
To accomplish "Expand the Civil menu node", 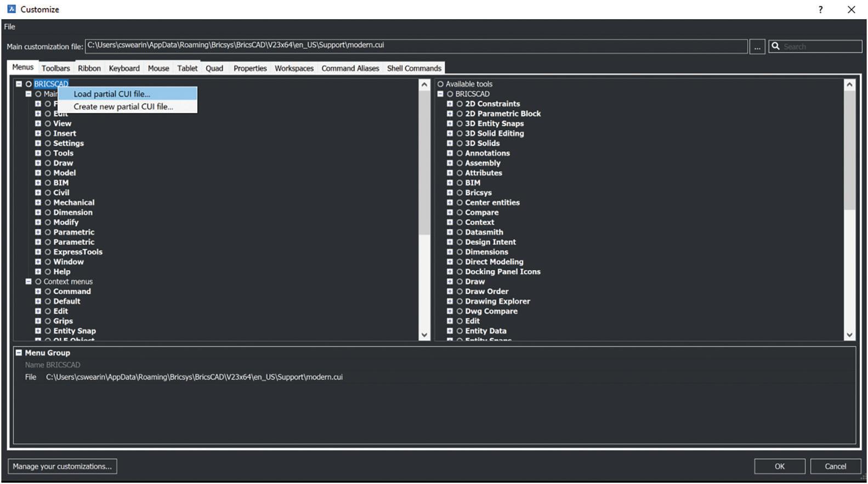I will [x=38, y=192].
